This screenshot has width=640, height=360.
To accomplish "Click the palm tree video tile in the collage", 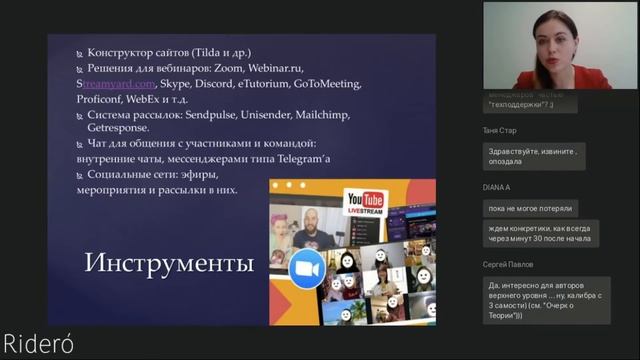I will [344, 313].
